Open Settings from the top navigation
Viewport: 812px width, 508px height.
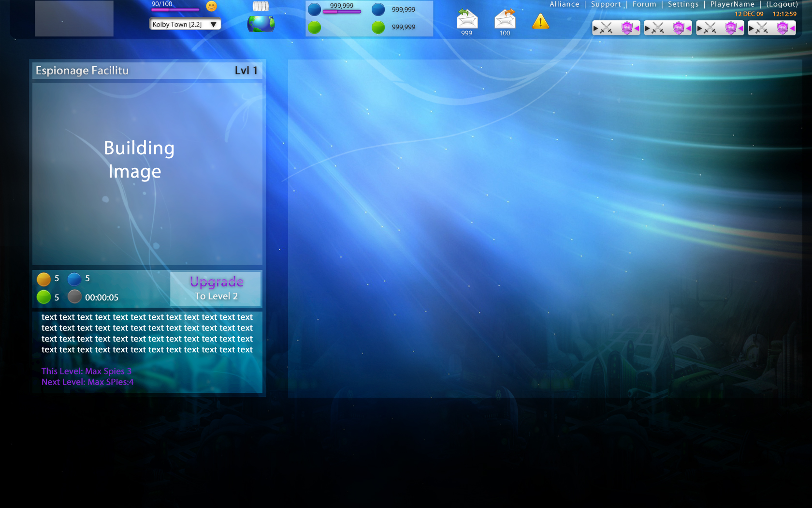tap(683, 4)
